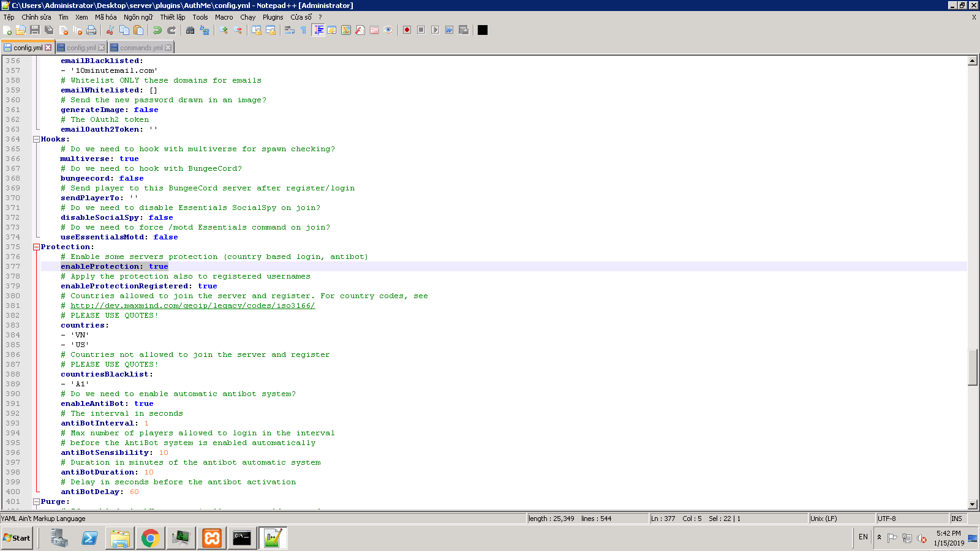Close all documents via toolbar icon

coord(77,30)
